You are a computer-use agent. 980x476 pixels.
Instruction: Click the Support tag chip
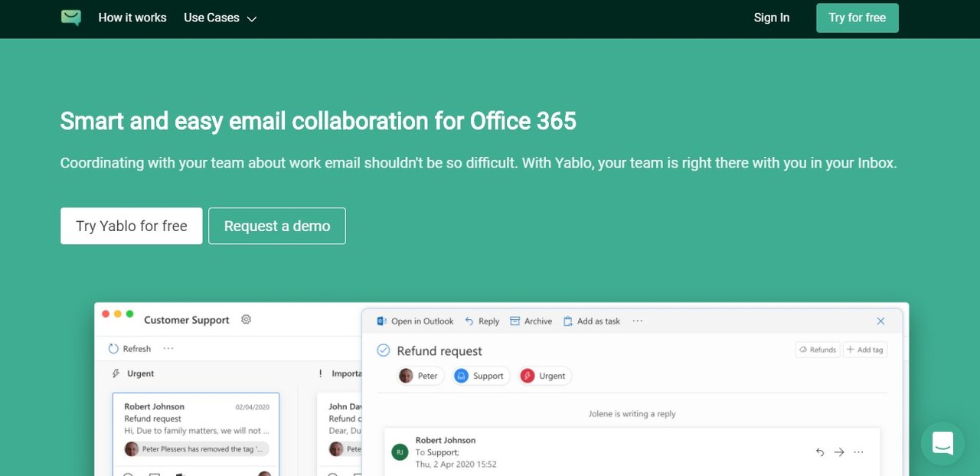481,376
